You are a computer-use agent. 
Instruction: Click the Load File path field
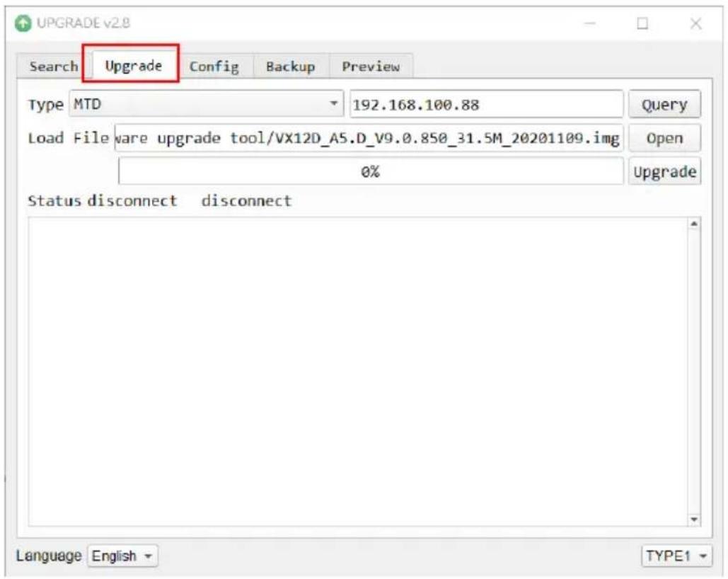click(369, 138)
